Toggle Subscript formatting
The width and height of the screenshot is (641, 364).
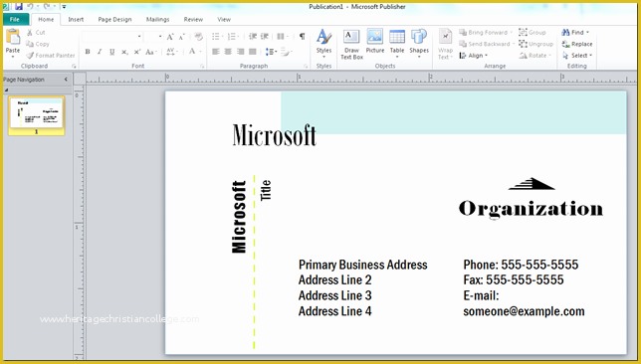point(124,52)
